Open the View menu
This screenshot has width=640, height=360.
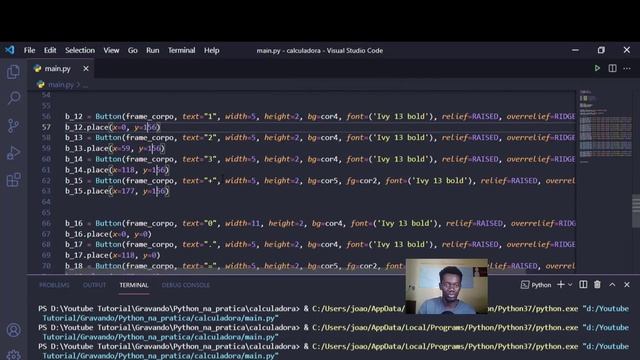click(x=111, y=50)
